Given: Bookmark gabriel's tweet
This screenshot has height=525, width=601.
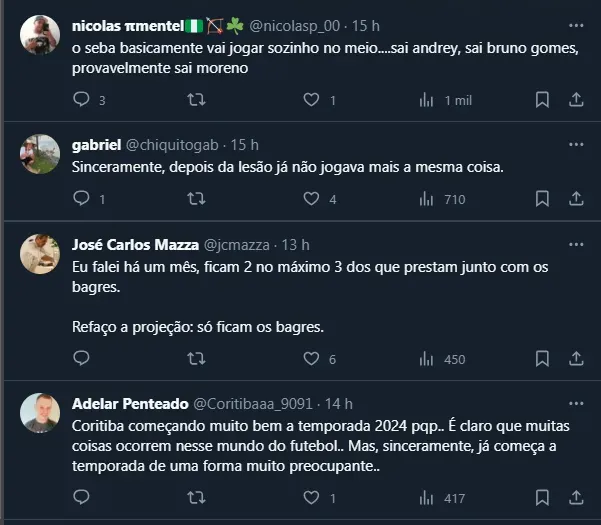Looking at the screenshot, I should pyautogui.click(x=542, y=199).
